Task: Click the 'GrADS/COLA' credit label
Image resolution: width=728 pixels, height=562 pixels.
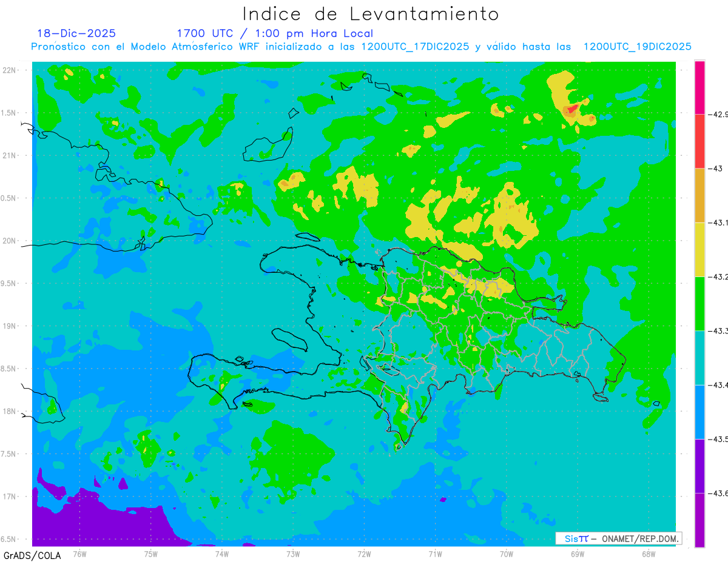Action: coord(32,555)
